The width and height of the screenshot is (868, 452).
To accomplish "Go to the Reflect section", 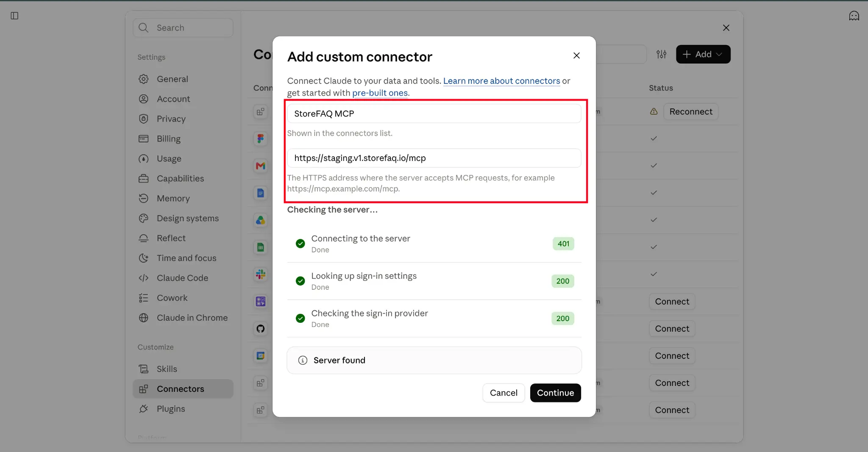I will tap(183, 238).
